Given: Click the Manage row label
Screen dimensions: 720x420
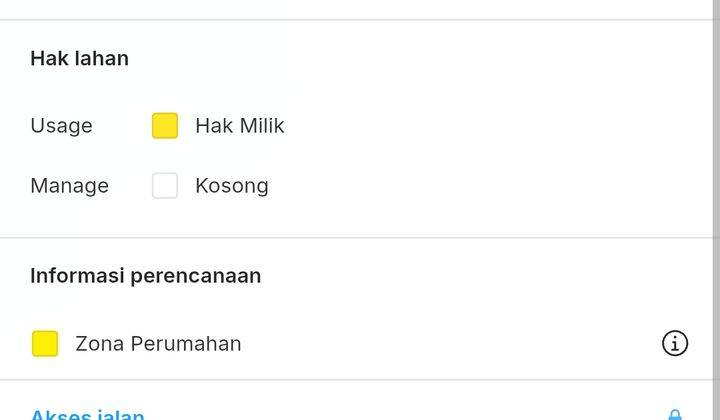Looking at the screenshot, I should pyautogui.click(x=69, y=186).
